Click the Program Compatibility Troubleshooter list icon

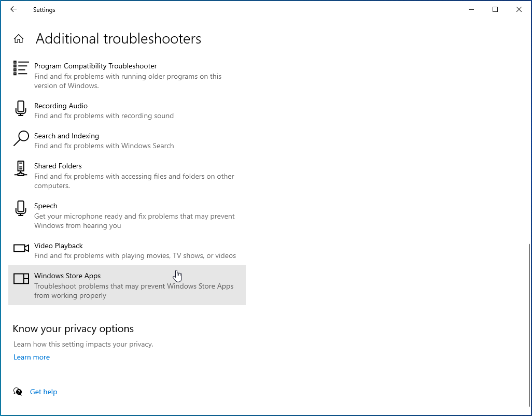pyautogui.click(x=21, y=68)
